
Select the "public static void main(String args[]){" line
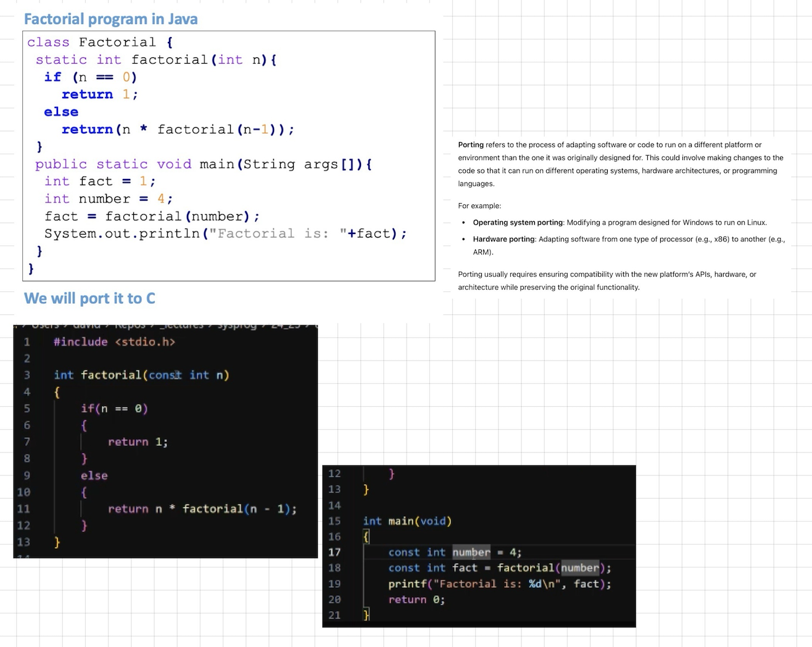click(x=204, y=164)
